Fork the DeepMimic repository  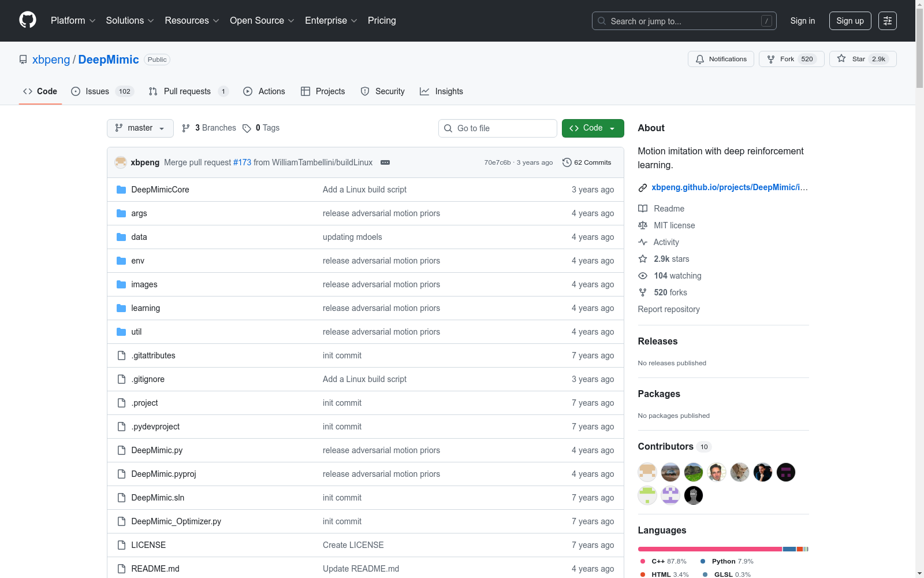(x=791, y=59)
